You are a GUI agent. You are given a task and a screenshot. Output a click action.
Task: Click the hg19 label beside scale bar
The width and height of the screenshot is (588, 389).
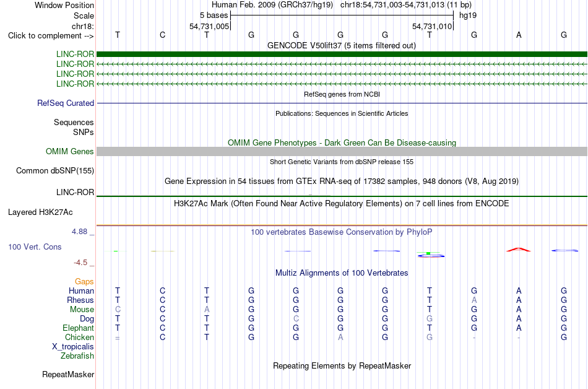pyautogui.click(x=468, y=15)
